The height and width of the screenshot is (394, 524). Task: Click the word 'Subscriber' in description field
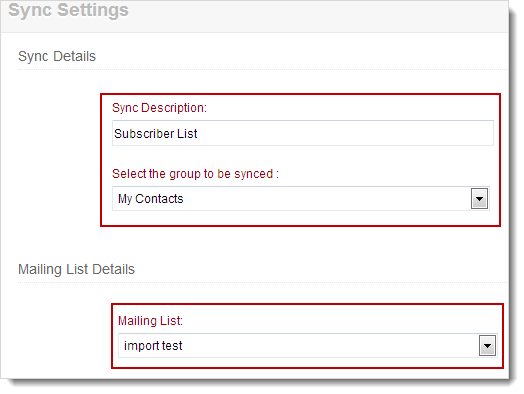coord(144,134)
